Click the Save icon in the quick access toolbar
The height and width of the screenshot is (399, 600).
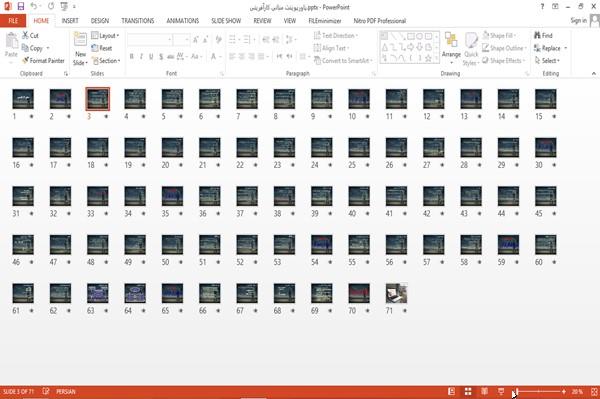(21, 6)
